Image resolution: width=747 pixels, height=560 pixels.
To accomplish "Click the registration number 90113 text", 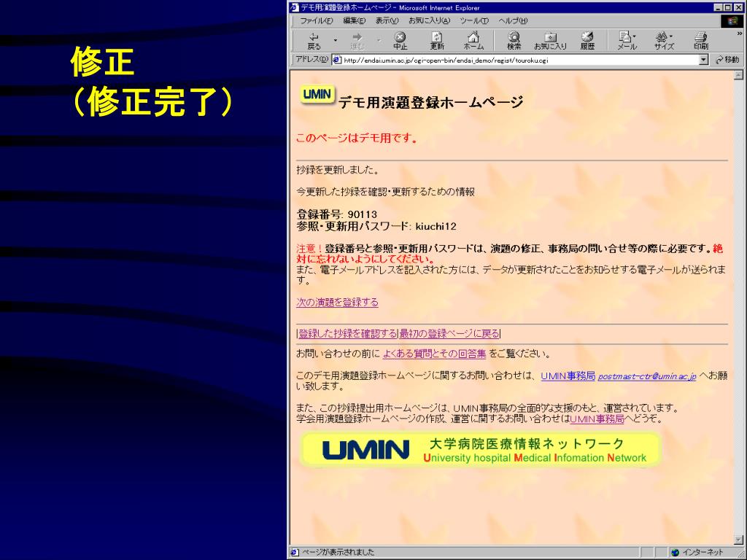I will [362, 214].
